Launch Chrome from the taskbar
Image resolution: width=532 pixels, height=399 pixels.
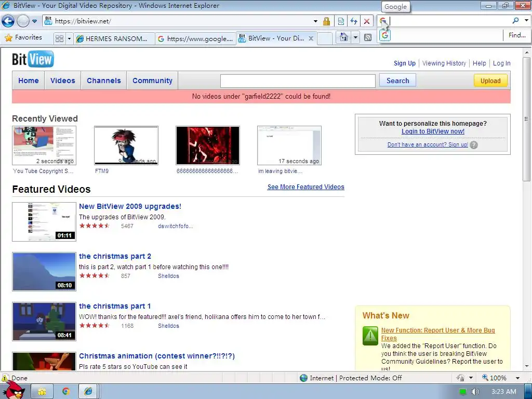point(66,392)
